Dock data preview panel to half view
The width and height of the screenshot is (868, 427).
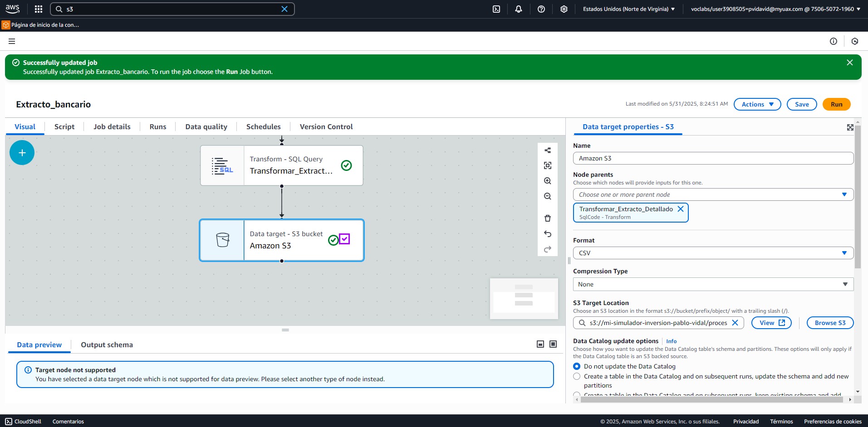coord(540,345)
